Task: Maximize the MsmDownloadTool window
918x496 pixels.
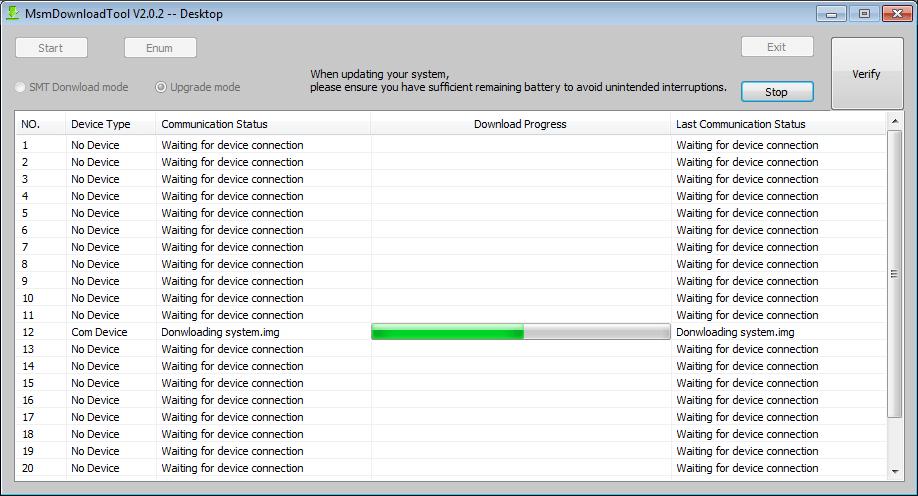Action: [x=864, y=13]
